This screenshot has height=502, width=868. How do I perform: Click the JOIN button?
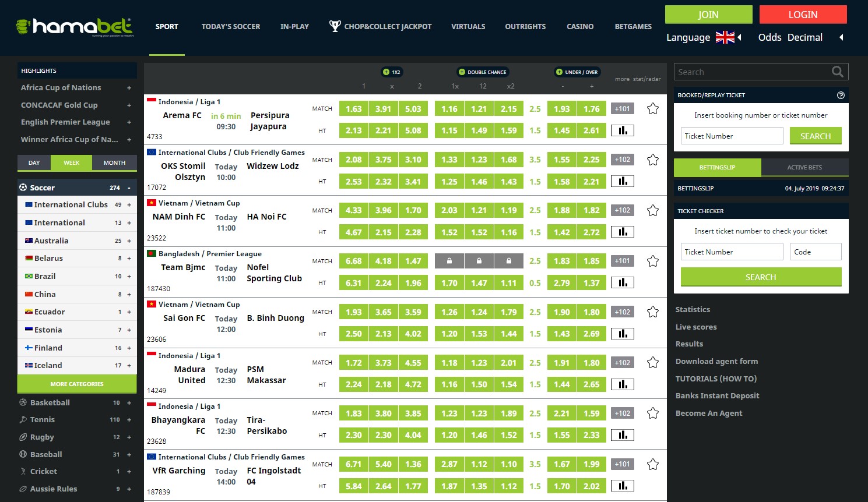(708, 15)
